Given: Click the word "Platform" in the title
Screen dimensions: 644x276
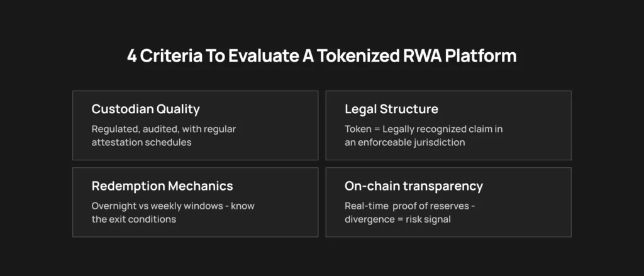Looking at the screenshot, I should [481, 56].
